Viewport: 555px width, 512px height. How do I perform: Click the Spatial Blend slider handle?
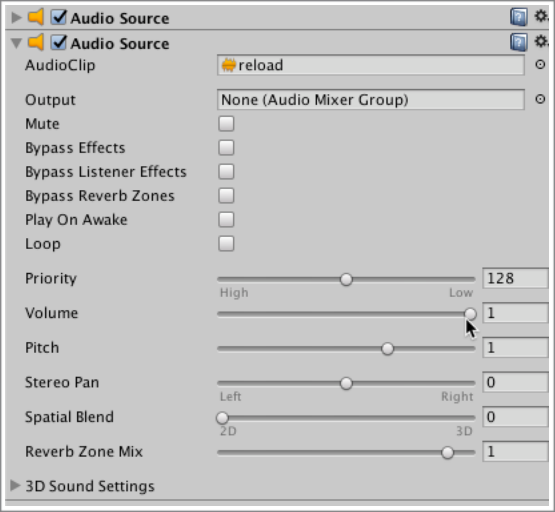222,418
